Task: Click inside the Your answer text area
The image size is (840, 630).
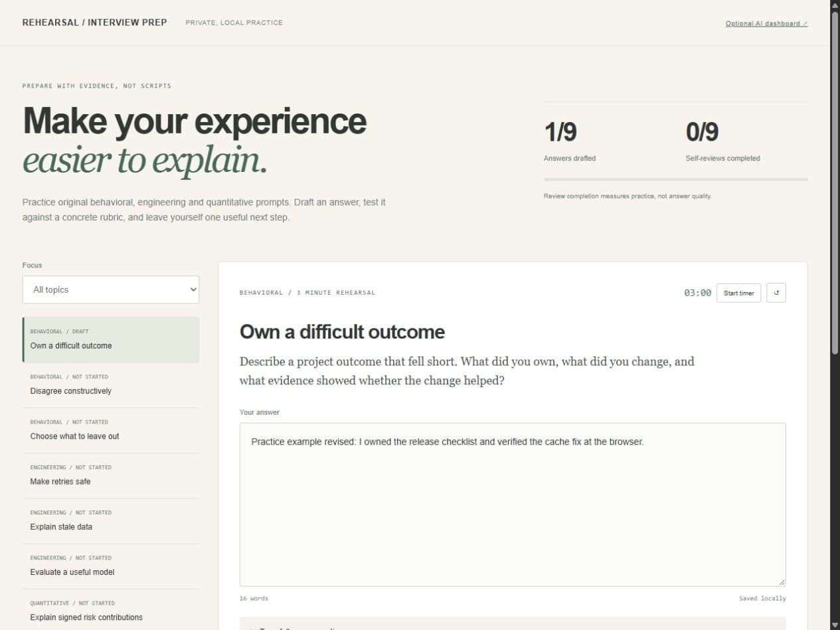Action: [513, 505]
